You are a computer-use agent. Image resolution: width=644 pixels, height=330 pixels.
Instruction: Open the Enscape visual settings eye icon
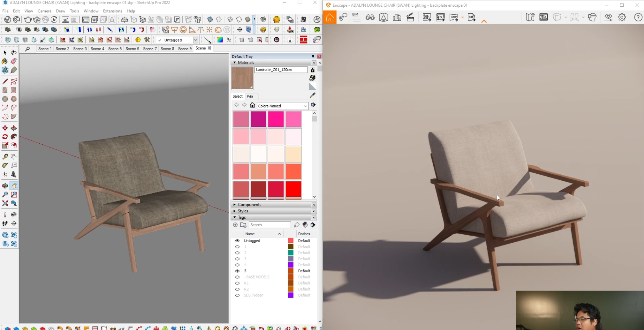(608, 17)
